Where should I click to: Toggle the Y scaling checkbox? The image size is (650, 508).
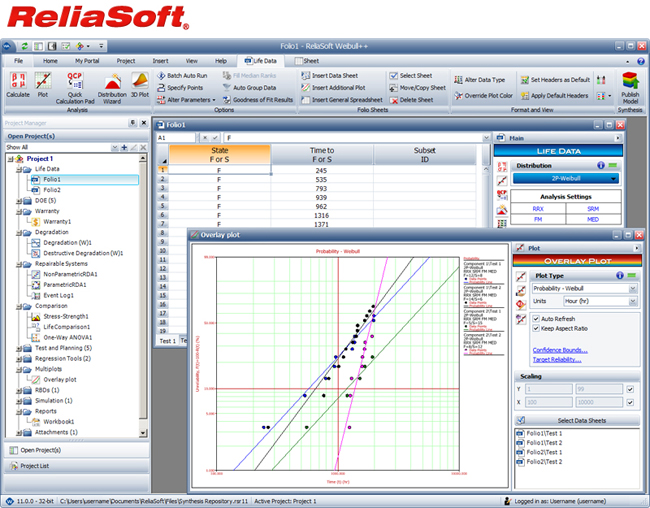tap(629, 389)
